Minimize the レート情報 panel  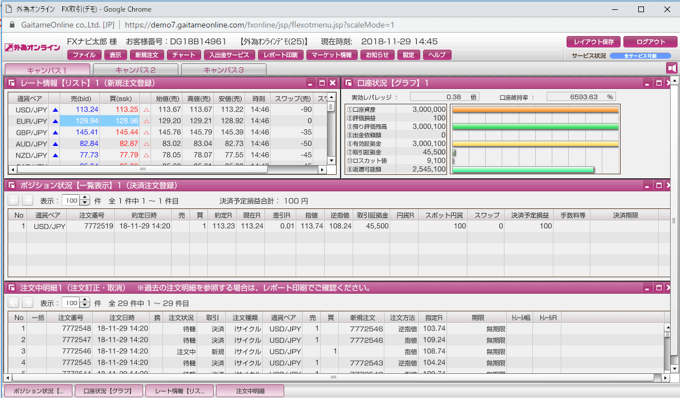[x=310, y=83]
